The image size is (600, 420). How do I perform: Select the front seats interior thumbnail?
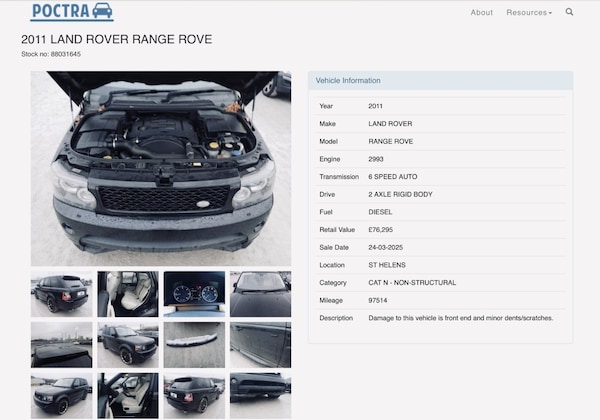click(127, 395)
